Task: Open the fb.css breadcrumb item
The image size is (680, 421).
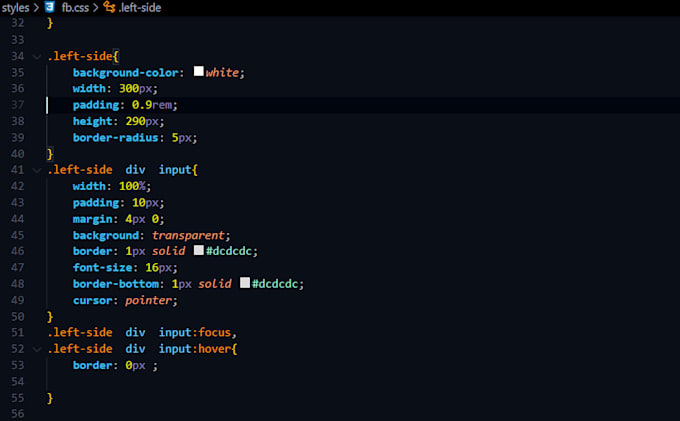Action: tap(75, 7)
